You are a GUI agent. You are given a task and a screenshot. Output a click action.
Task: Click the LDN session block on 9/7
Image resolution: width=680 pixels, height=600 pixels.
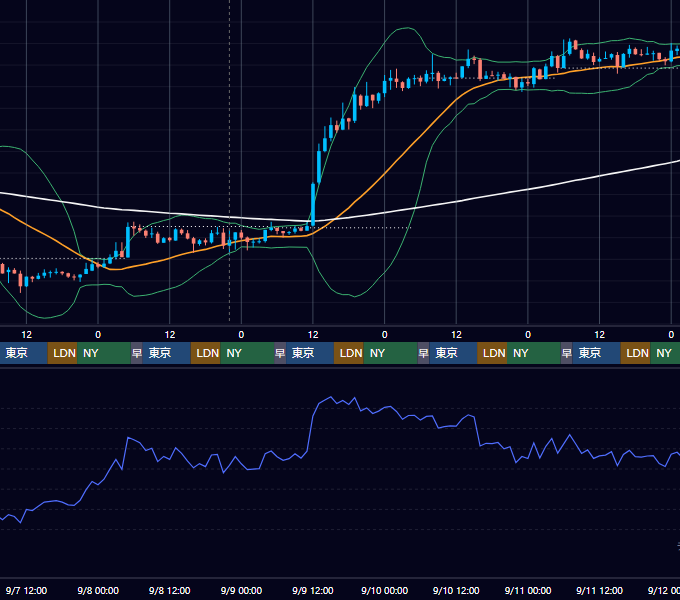(62, 353)
